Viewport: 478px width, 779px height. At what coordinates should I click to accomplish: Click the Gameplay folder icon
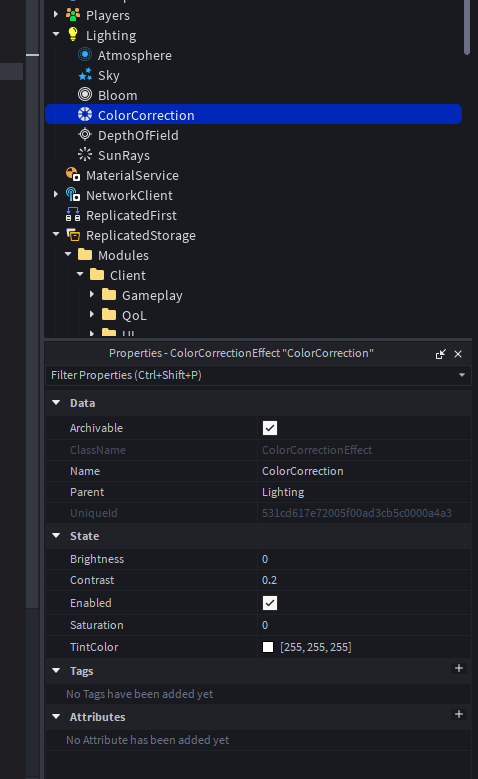[x=109, y=294]
